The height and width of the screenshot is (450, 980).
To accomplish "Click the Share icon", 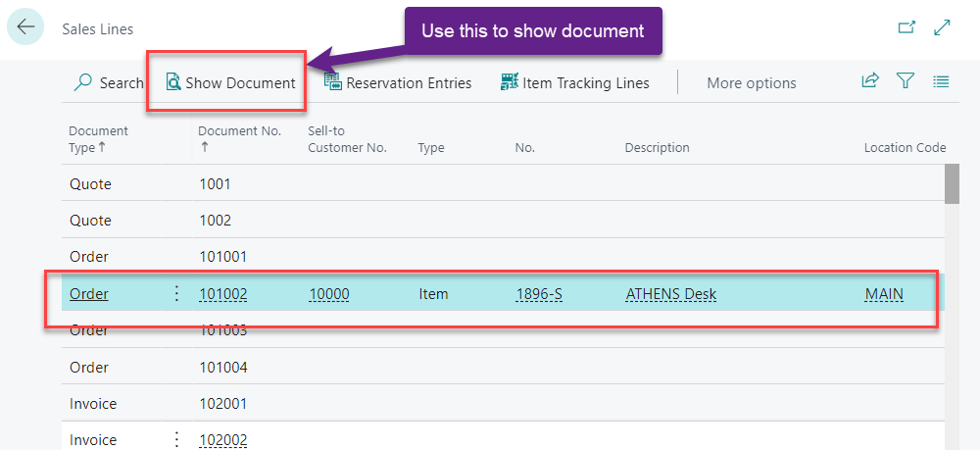I will point(869,82).
